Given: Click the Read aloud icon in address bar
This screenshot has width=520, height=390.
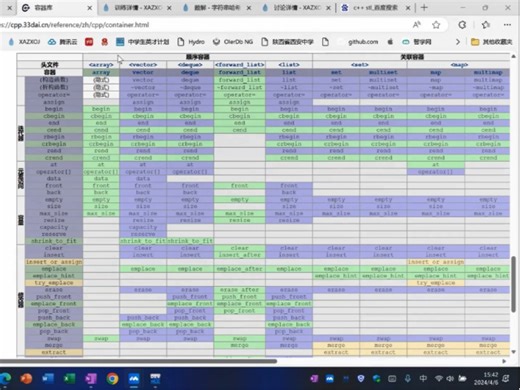Looking at the screenshot, I should (x=417, y=25).
